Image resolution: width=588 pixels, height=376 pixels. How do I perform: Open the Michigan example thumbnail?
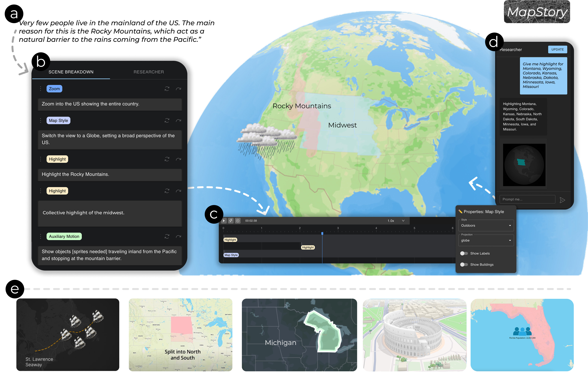(299, 335)
